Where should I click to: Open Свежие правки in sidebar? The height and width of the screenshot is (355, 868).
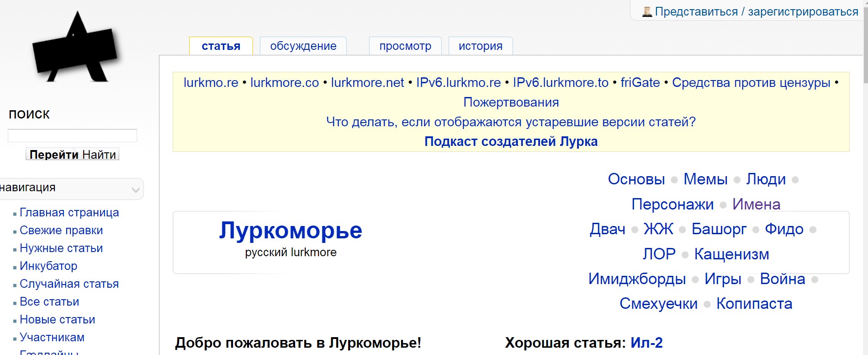coord(61,231)
